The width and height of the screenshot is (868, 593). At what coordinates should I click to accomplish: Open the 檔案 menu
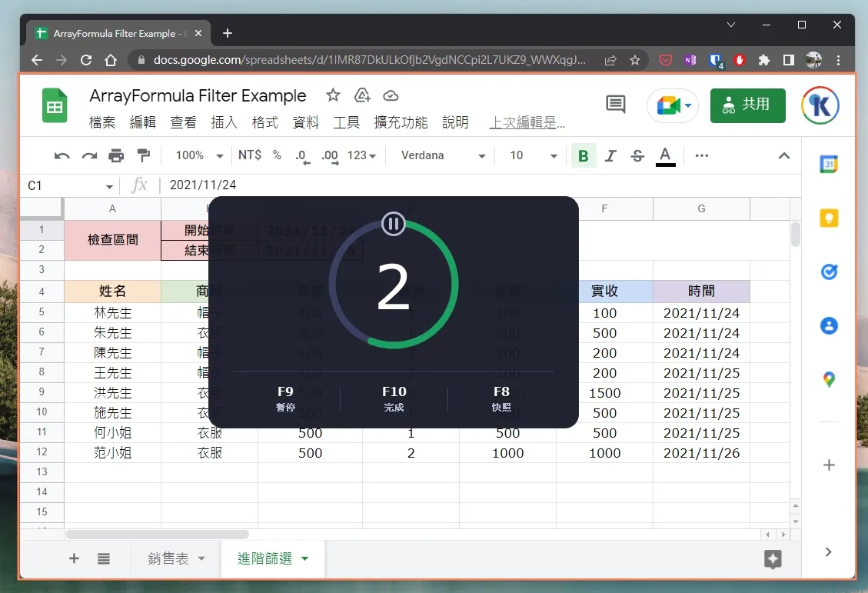pyautogui.click(x=102, y=122)
